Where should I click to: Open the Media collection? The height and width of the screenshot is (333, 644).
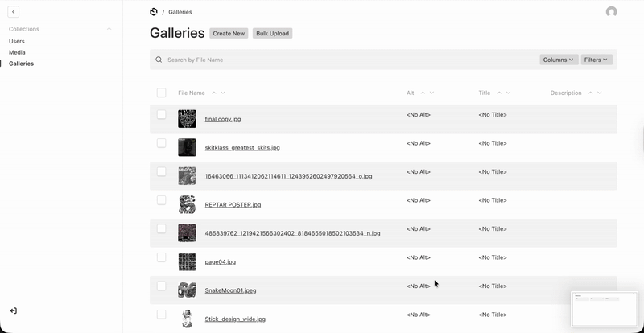(17, 52)
